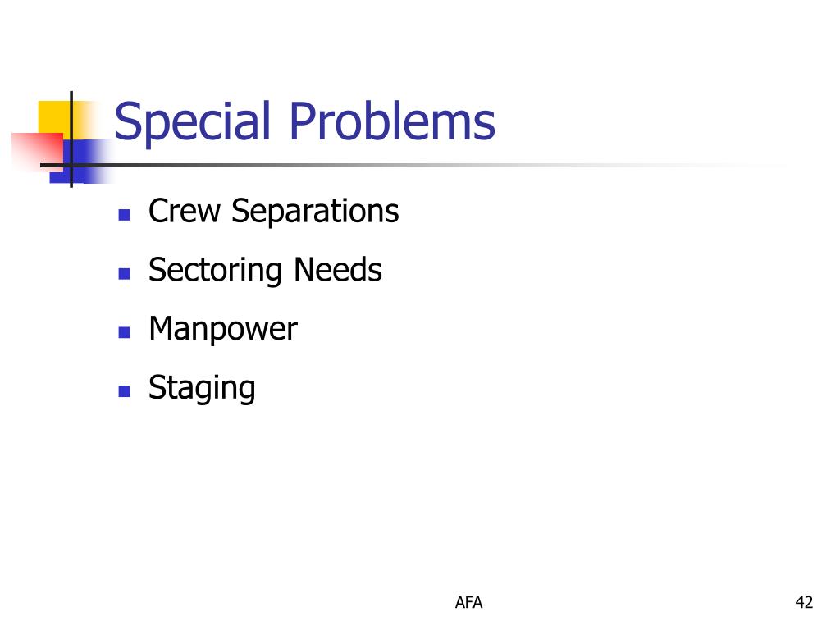Click the vertical black line in decoration
The width and height of the screenshot is (840, 630).
[71, 139]
